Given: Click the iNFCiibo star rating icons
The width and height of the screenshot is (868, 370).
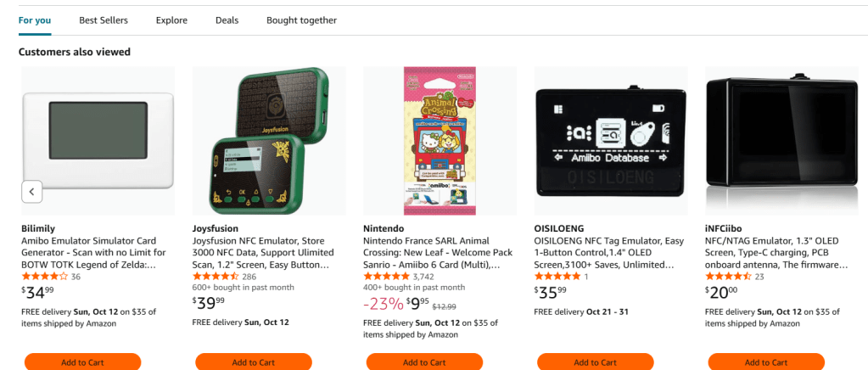Looking at the screenshot, I should (x=728, y=277).
